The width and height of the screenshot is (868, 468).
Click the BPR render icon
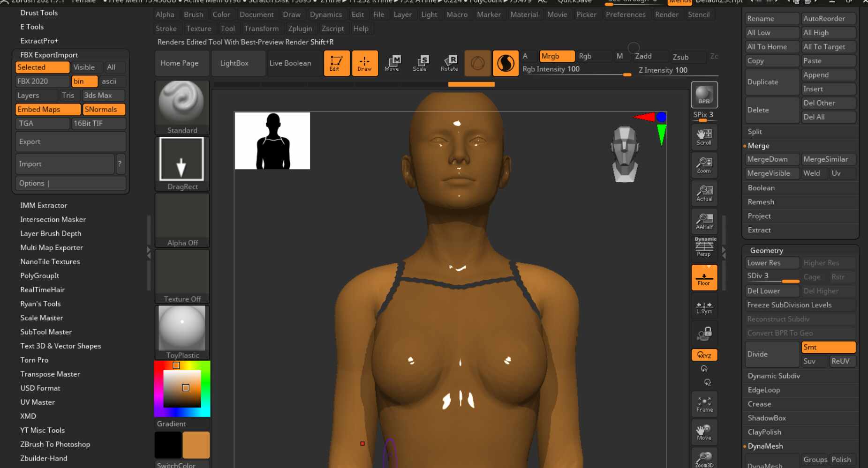[x=704, y=95]
